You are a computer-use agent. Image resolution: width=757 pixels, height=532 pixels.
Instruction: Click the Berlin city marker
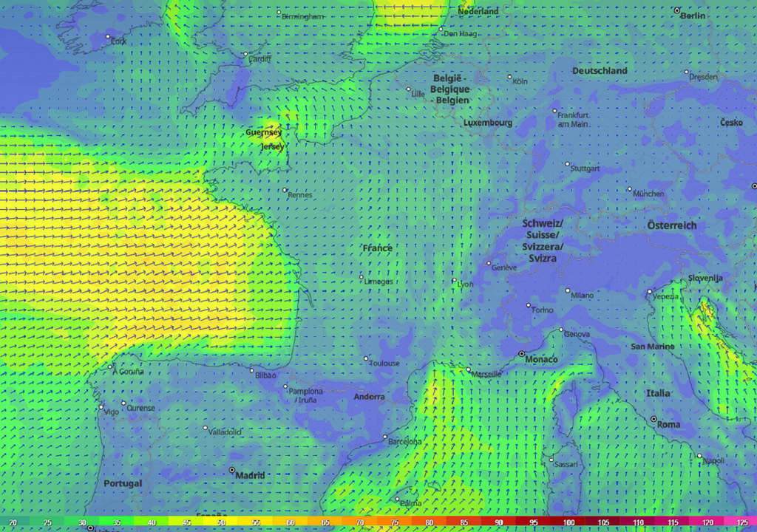[676, 10]
